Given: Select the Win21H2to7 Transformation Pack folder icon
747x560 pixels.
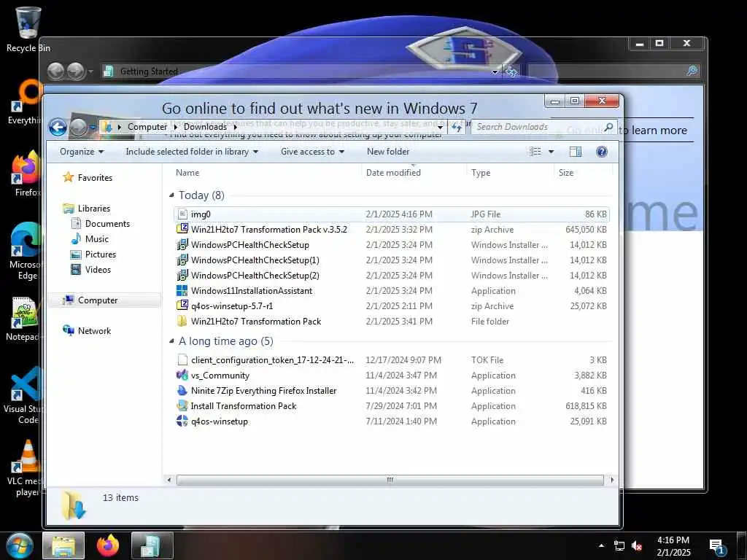Looking at the screenshot, I should (x=182, y=321).
